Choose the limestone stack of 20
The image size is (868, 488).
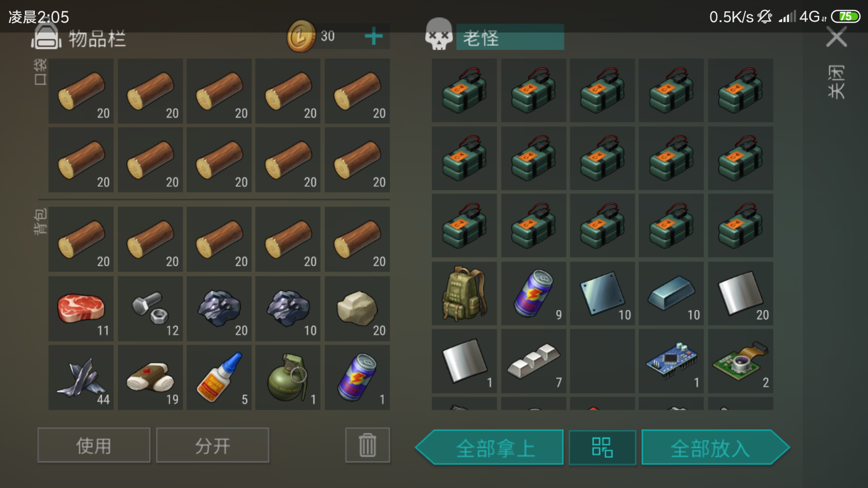(x=357, y=309)
